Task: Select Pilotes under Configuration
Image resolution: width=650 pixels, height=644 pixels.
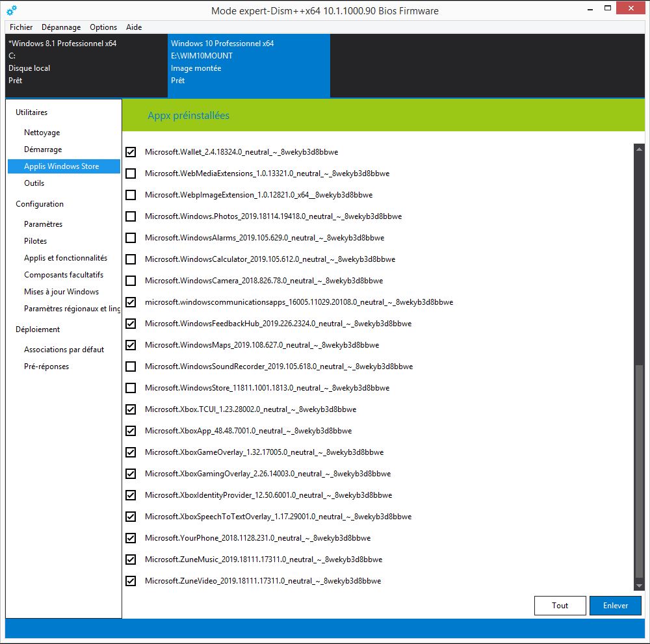Action: click(36, 240)
